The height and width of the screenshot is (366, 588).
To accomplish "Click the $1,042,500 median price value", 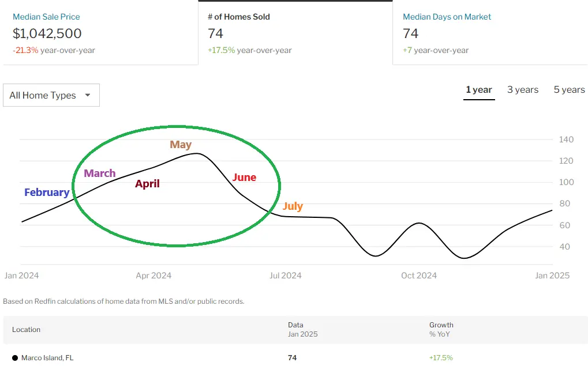I will [x=47, y=33].
